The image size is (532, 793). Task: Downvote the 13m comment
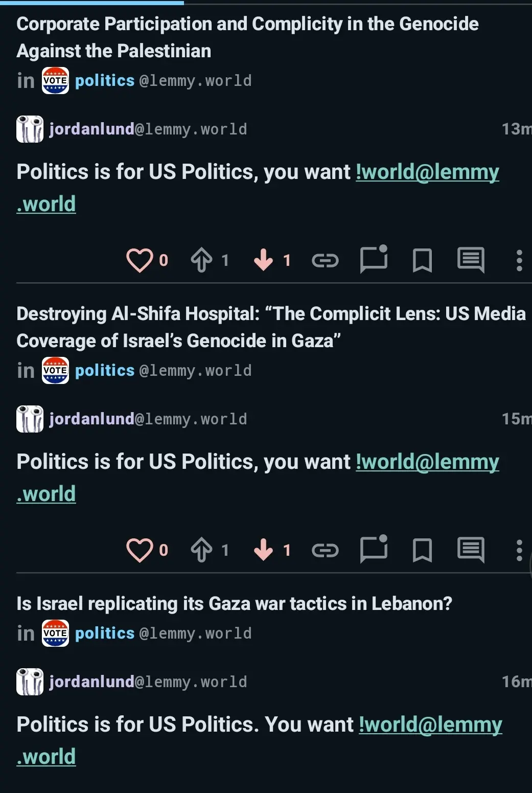click(264, 260)
